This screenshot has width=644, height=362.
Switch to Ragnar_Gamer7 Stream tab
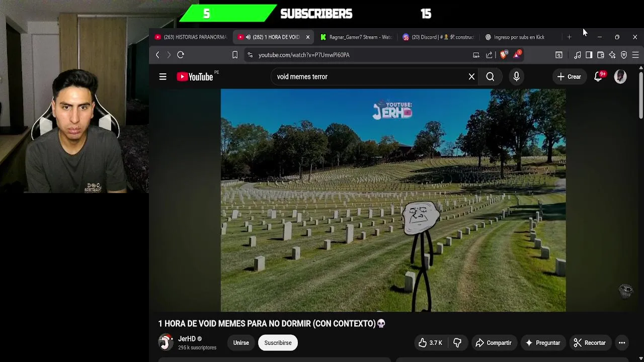click(x=356, y=37)
